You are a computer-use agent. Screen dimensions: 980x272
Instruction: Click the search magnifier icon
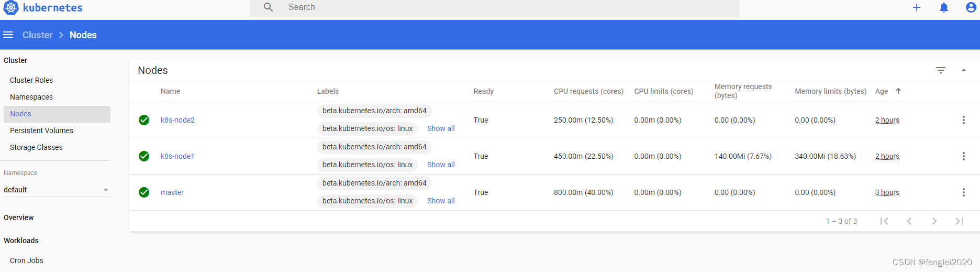[x=268, y=7]
